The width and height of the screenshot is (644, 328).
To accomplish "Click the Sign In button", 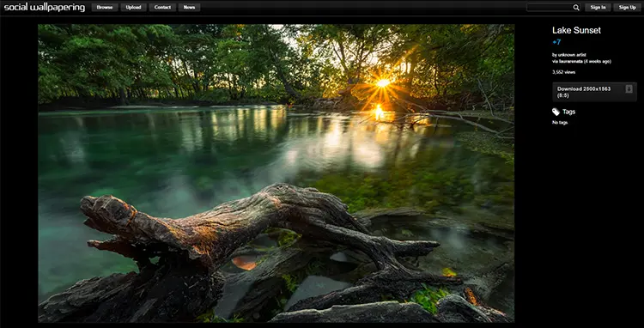I will click(598, 8).
